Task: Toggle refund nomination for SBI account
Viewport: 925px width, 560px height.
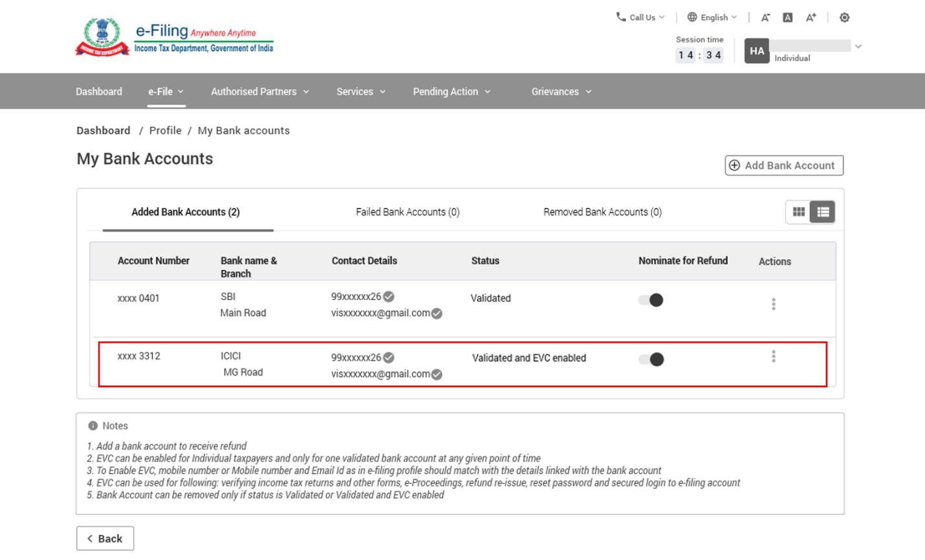Action: tap(651, 300)
